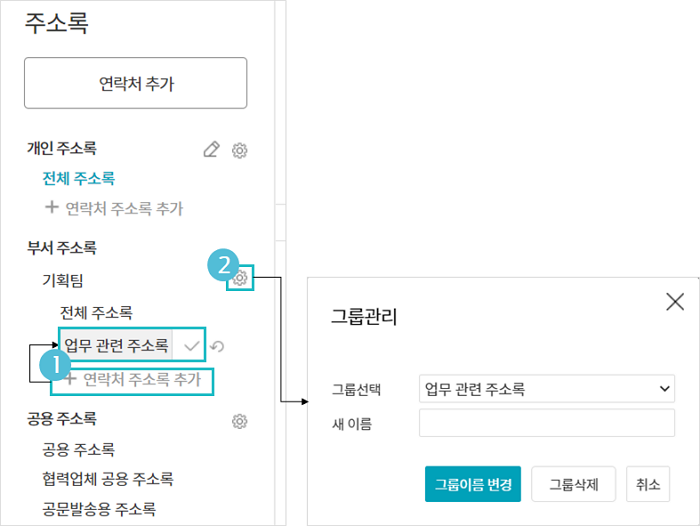The height and width of the screenshot is (526, 700).
Task: Click the 그룹삭제 button
Action: [x=573, y=485]
